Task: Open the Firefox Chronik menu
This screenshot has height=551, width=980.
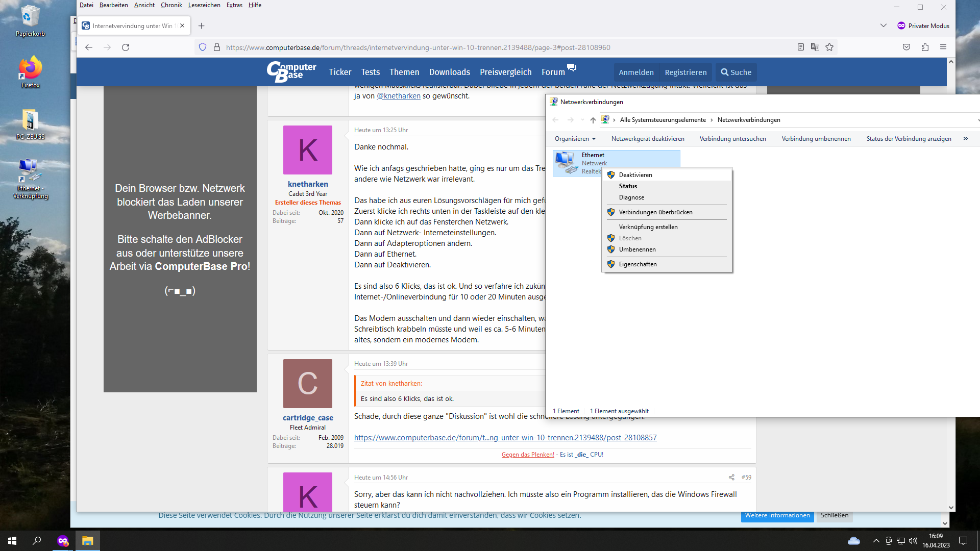Action: click(x=171, y=5)
